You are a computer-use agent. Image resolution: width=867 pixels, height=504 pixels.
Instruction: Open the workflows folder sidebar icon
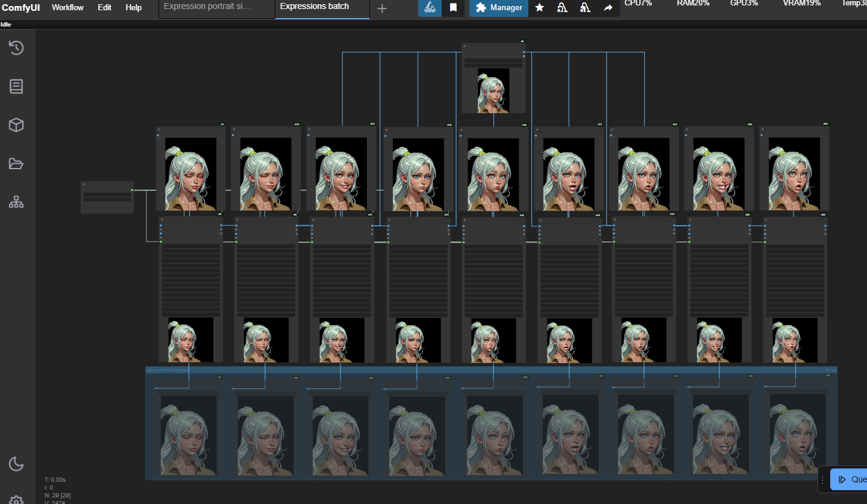pos(16,164)
